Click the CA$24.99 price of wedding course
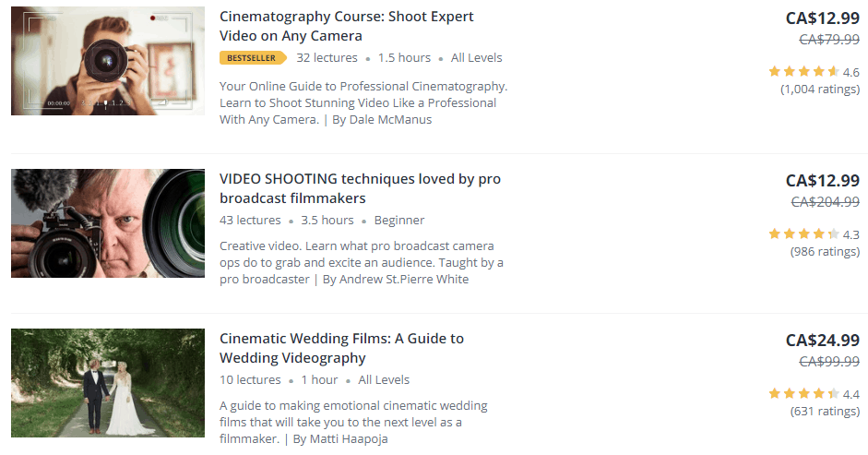Screen dimensions: 868x455 pyautogui.click(x=823, y=341)
